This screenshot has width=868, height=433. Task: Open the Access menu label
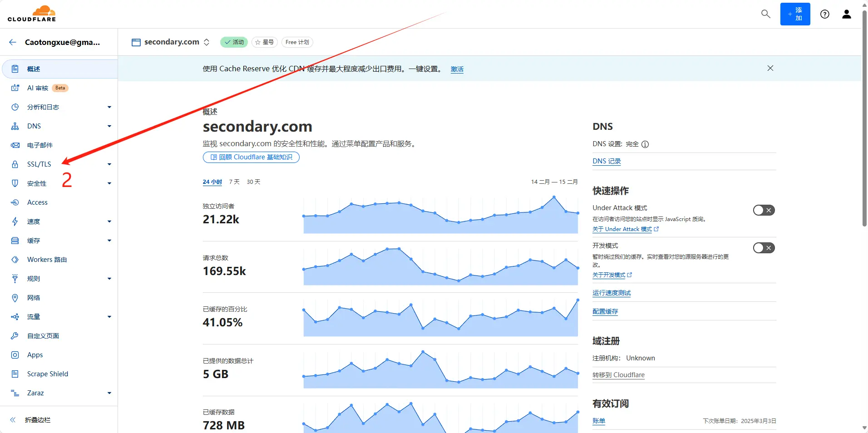[x=37, y=202]
